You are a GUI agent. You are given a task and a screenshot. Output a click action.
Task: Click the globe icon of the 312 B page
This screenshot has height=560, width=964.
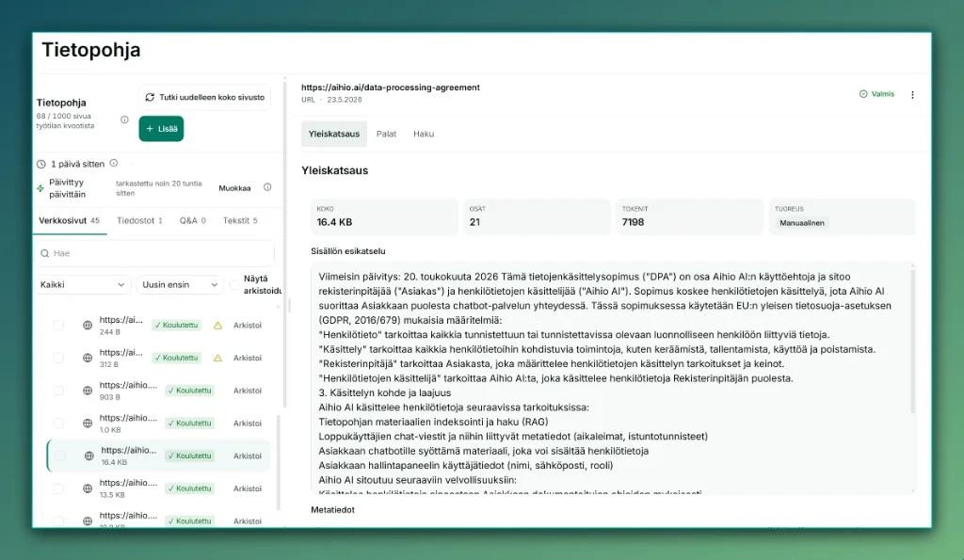(x=88, y=358)
